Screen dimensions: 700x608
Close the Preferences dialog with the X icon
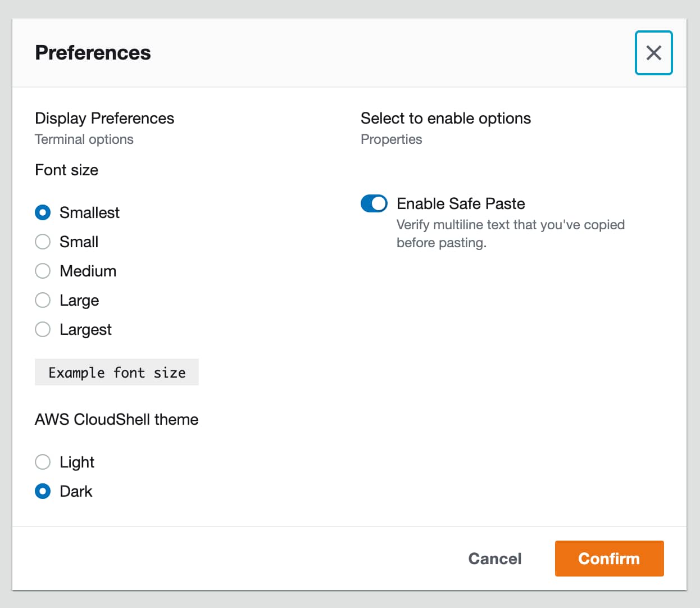click(x=653, y=53)
